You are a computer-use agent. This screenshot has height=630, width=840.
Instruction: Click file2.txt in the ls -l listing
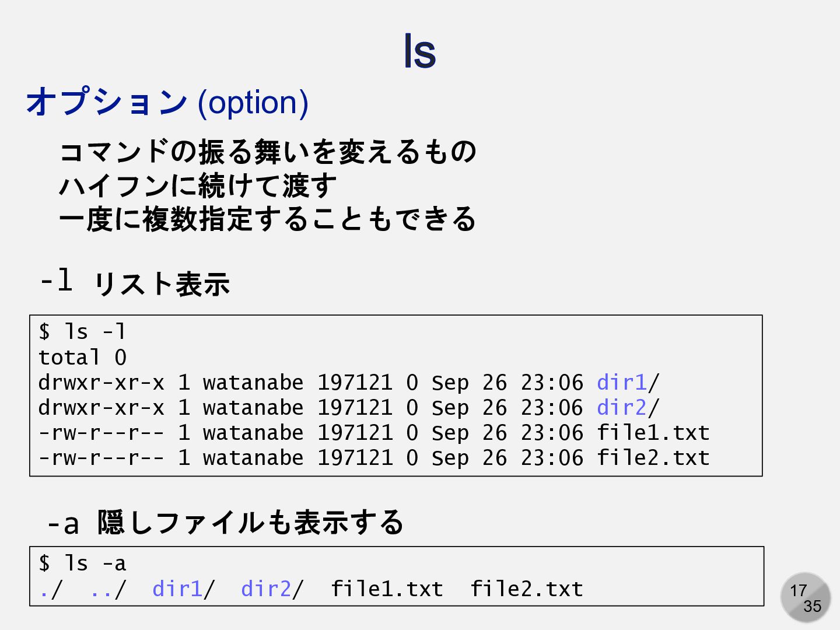pyautogui.click(x=653, y=458)
